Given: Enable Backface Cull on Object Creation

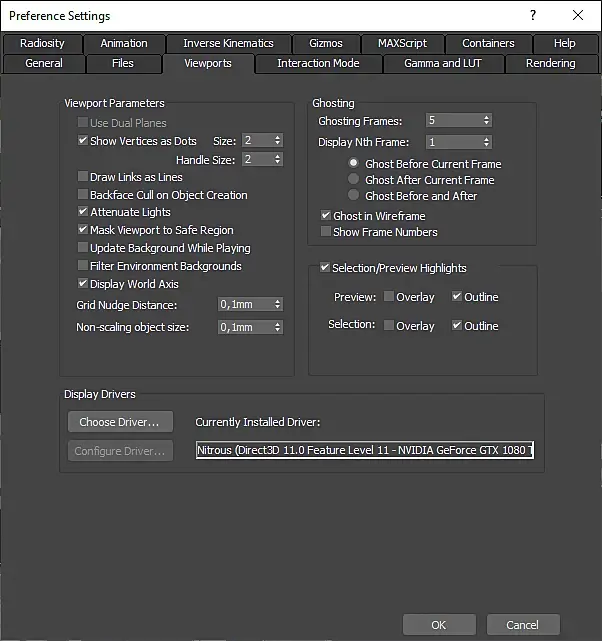Looking at the screenshot, I should tap(83, 194).
